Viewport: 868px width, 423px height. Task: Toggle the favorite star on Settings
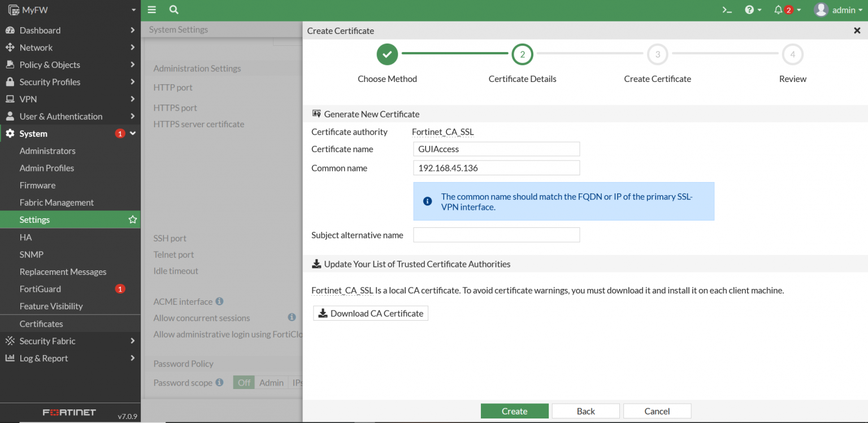tap(132, 219)
